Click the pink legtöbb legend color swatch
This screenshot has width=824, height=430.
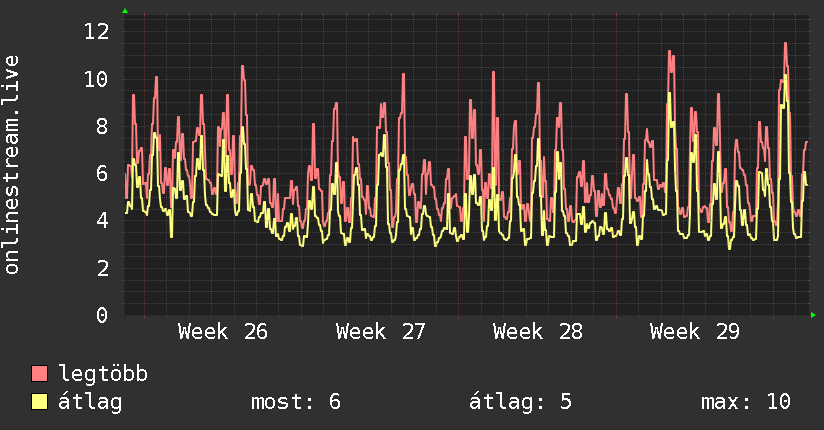pyautogui.click(x=39, y=374)
